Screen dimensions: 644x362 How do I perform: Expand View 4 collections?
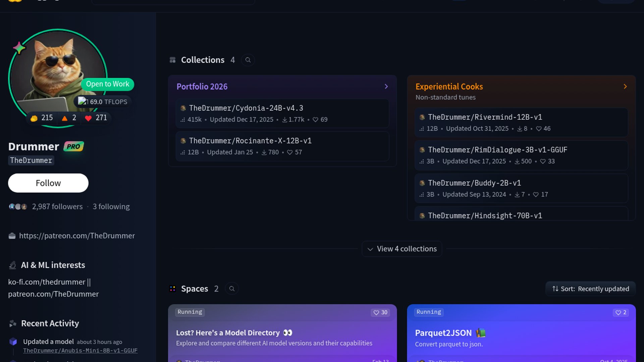(402, 249)
